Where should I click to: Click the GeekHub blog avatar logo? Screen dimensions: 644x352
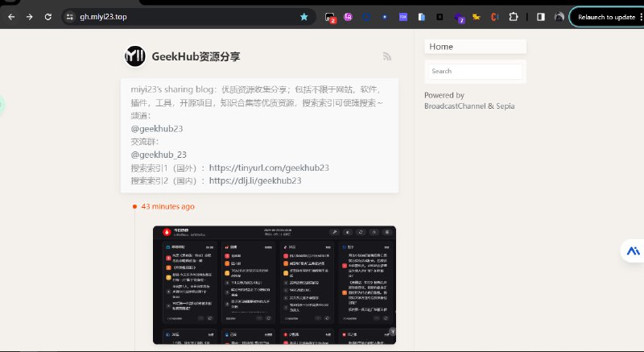(135, 56)
